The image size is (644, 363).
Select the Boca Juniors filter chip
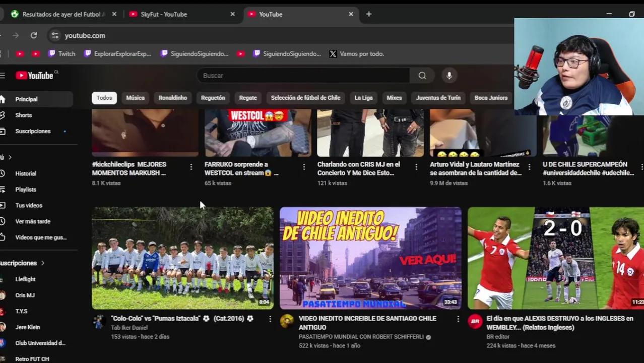tap(491, 98)
